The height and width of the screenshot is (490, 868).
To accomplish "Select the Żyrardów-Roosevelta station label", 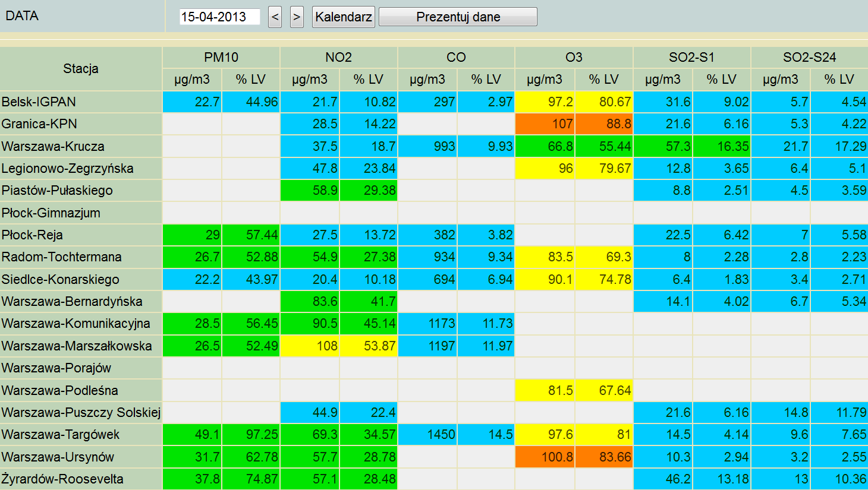I will tap(81, 479).
